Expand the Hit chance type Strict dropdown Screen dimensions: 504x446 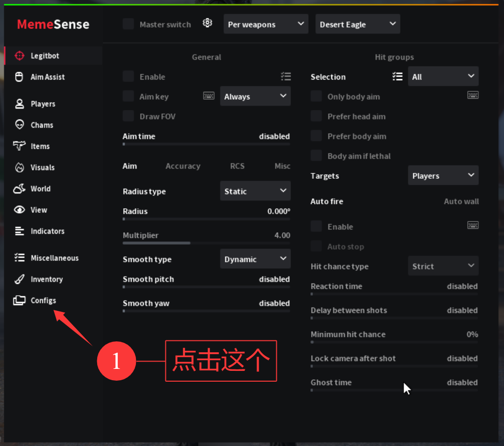(443, 266)
